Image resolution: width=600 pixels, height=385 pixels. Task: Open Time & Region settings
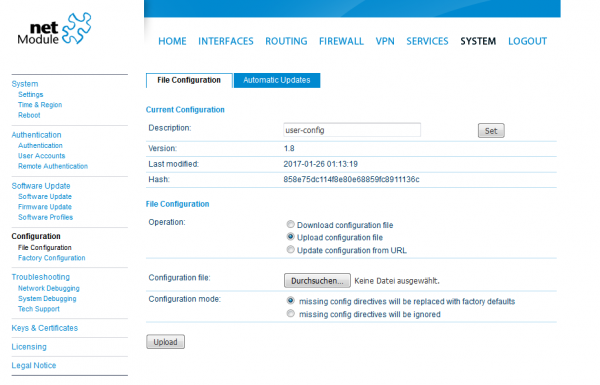[x=40, y=105]
